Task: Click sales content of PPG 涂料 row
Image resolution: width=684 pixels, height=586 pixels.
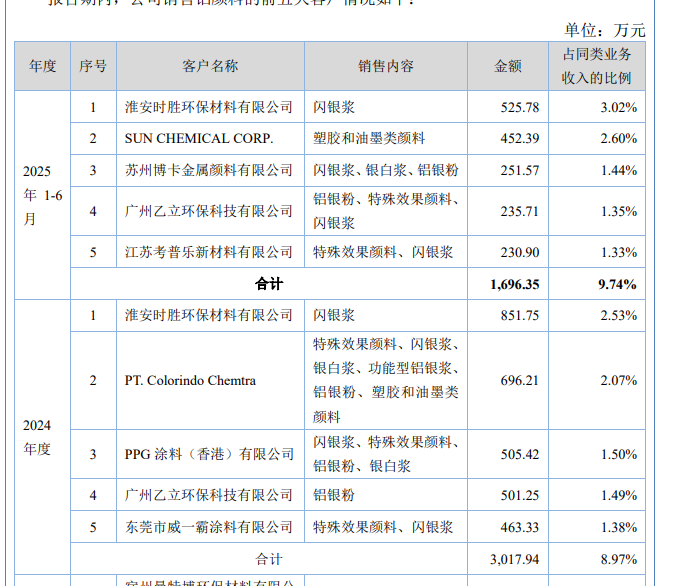Action: click(x=386, y=454)
